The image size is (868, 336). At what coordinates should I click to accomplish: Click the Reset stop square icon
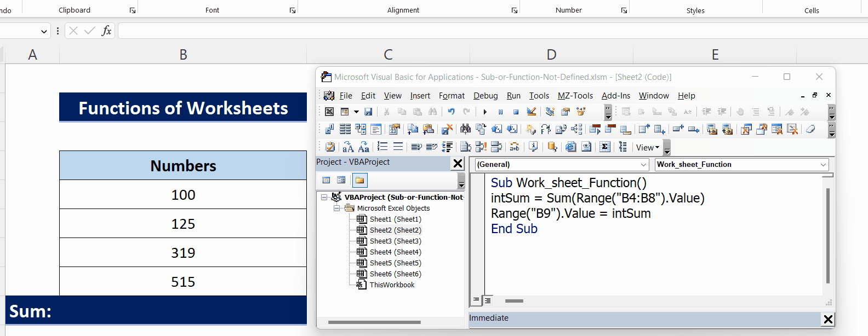[516, 112]
